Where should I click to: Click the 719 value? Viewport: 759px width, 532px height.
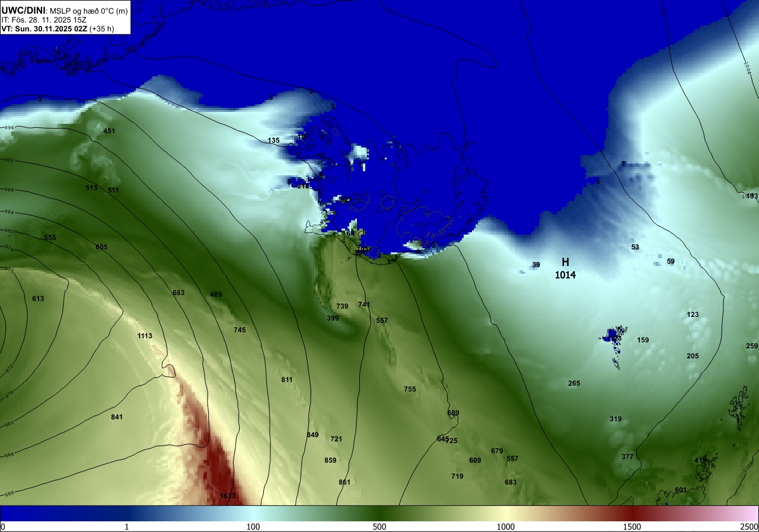[x=457, y=476]
